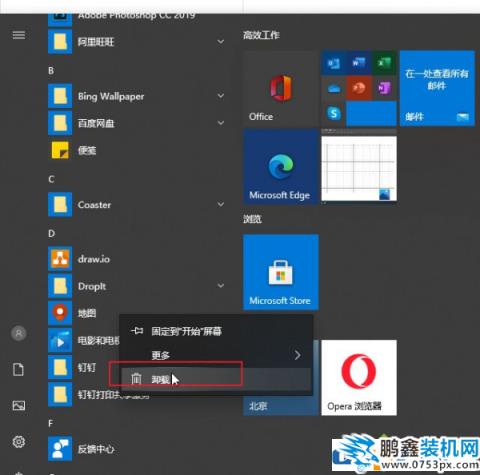Open the Bing Wallpaper folder icon
Screen dimensions: 480x475
[60, 96]
